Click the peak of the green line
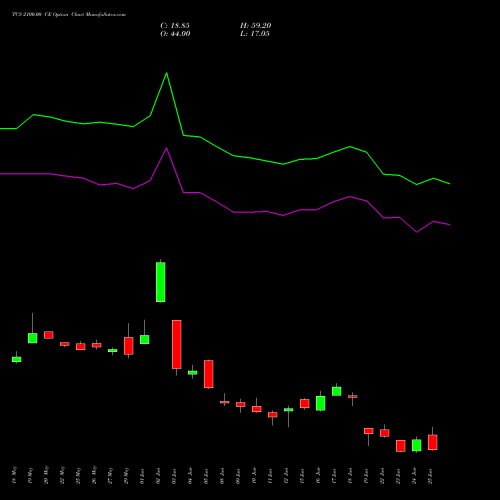This screenshot has width=500, height=500. point(167,73)
